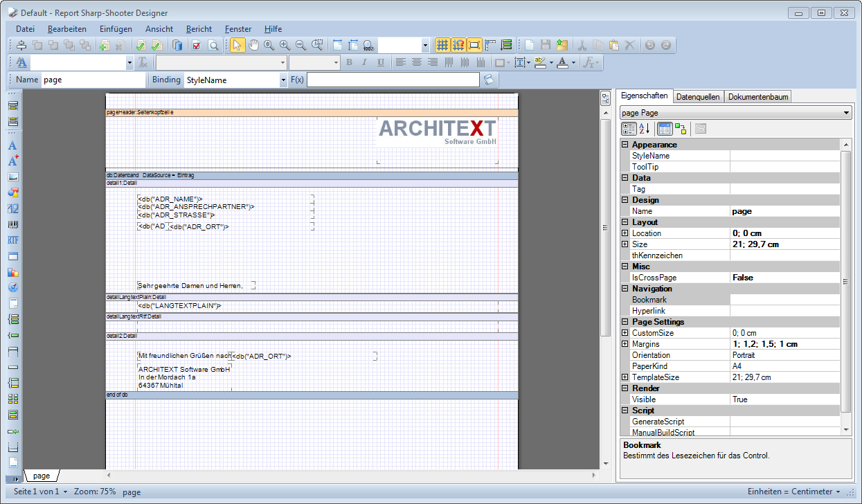Insert an RTF text object from toolbox
The height and width of the screenshot is (504, 862).
13,240
